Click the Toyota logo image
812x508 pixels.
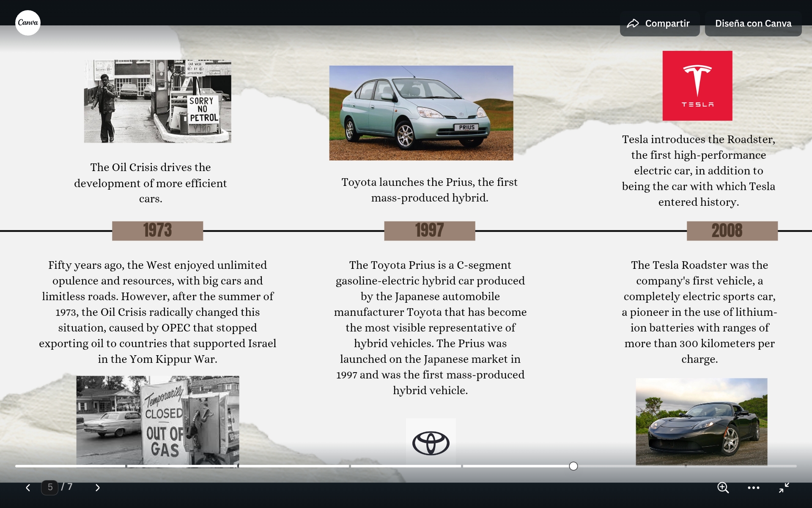(431, 442)
